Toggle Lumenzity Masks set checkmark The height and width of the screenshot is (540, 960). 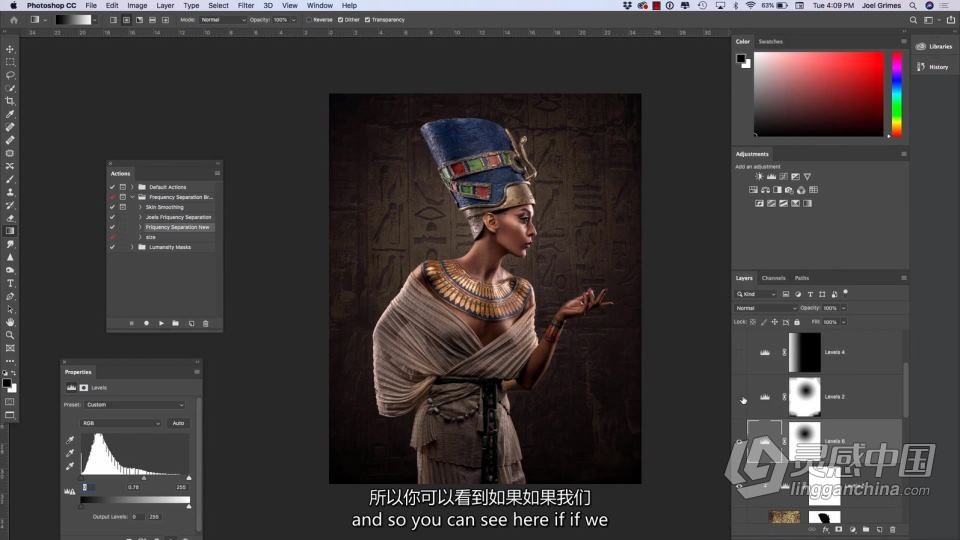tap(112, 247)
